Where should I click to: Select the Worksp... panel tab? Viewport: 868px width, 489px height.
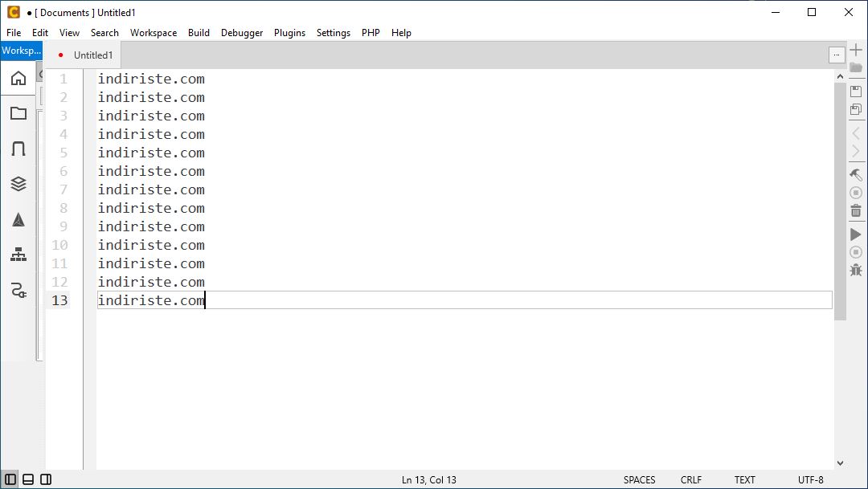[21, 51]
